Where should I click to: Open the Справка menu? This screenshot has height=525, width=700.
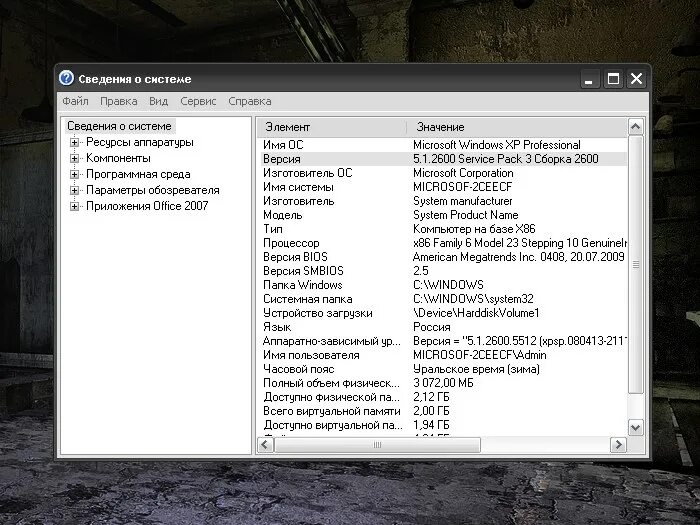tap(250, 101)
